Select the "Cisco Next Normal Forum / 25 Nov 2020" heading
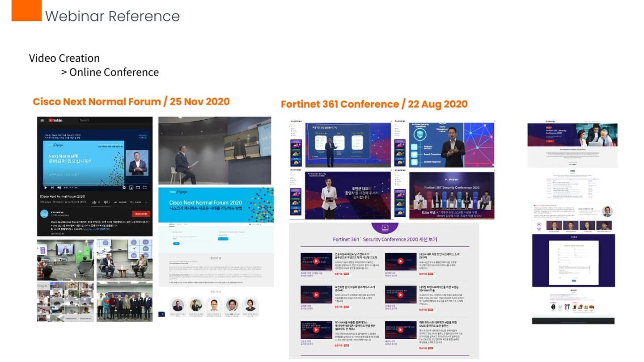The height and width of the screenshot is (362, 644). (x=131, y=101)
